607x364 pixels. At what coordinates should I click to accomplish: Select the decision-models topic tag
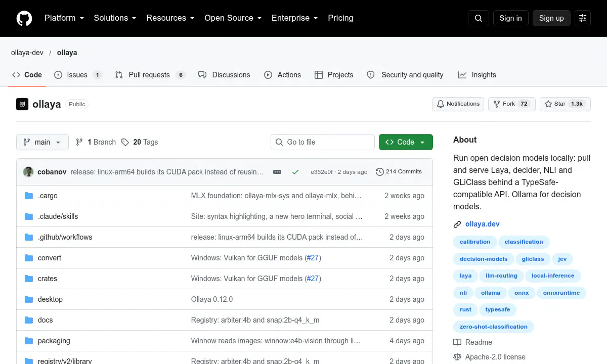pos(484,259)
